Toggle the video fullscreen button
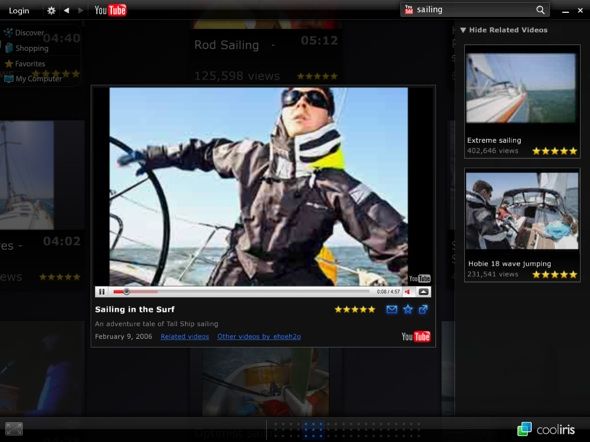 point(423,292)
